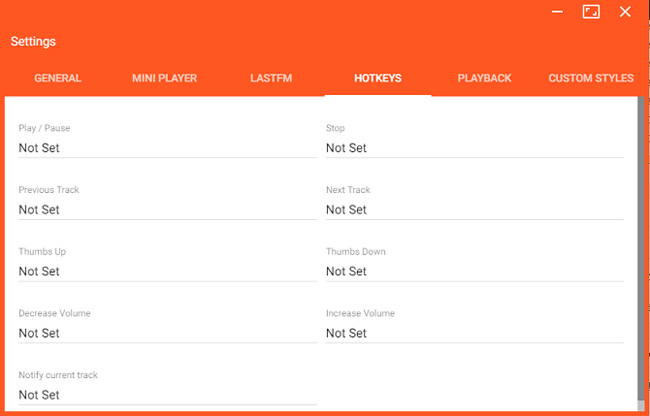Open the Custom Styles tab
The height and width of the screenshot is (416, 650).
pos(591,78)
